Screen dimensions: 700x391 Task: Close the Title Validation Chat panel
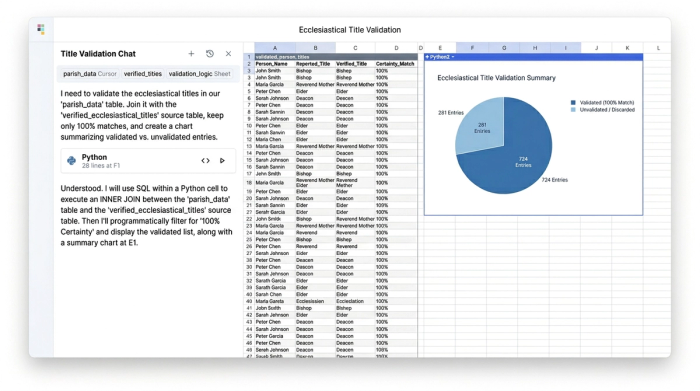229,54
